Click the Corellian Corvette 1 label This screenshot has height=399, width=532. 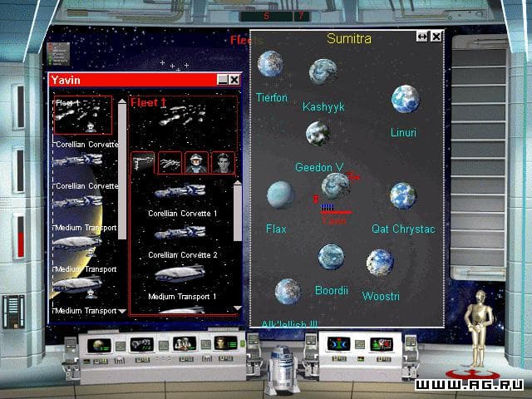click(x=183, y=214)
